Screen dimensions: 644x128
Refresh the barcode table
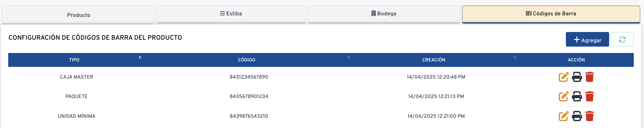point(622,39)
